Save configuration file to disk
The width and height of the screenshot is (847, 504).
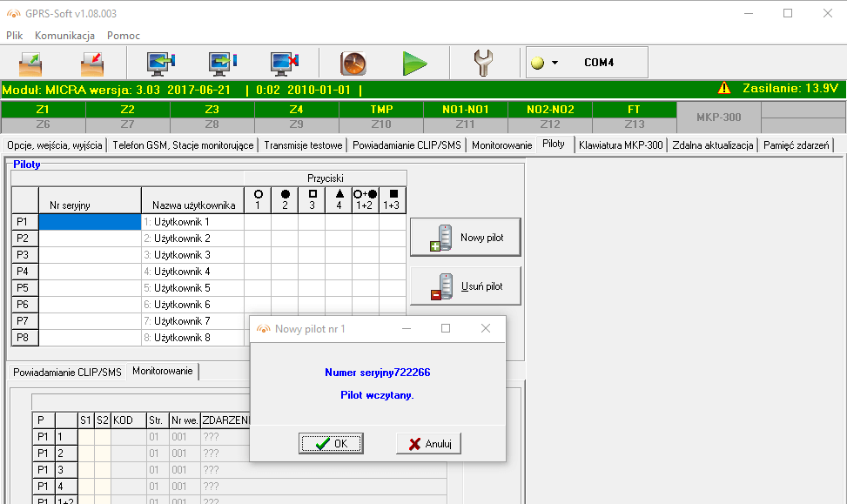pos(91,63)
